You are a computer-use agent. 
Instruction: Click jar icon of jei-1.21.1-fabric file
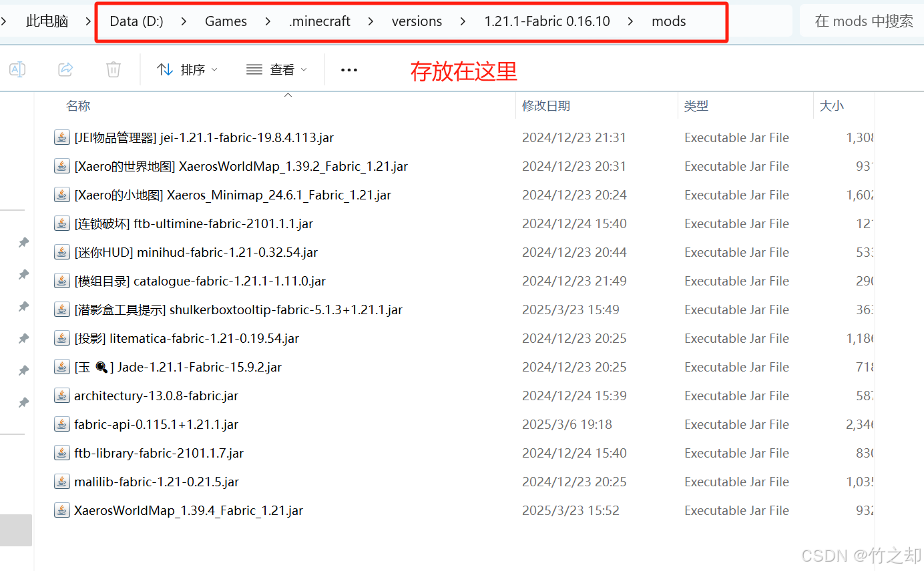[61, 138]
